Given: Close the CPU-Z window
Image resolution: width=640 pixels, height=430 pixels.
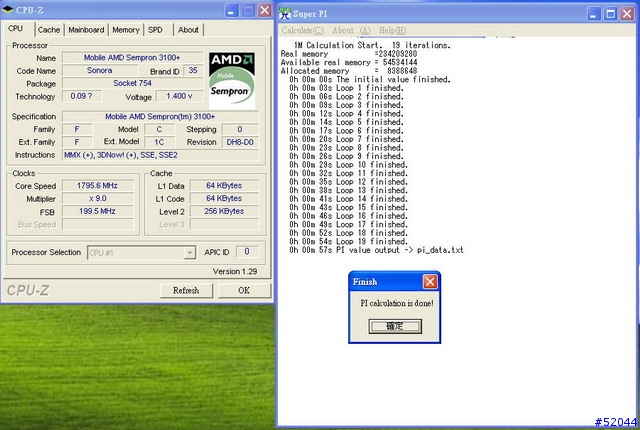Looking at the screenshot, I should click(264, 11).
